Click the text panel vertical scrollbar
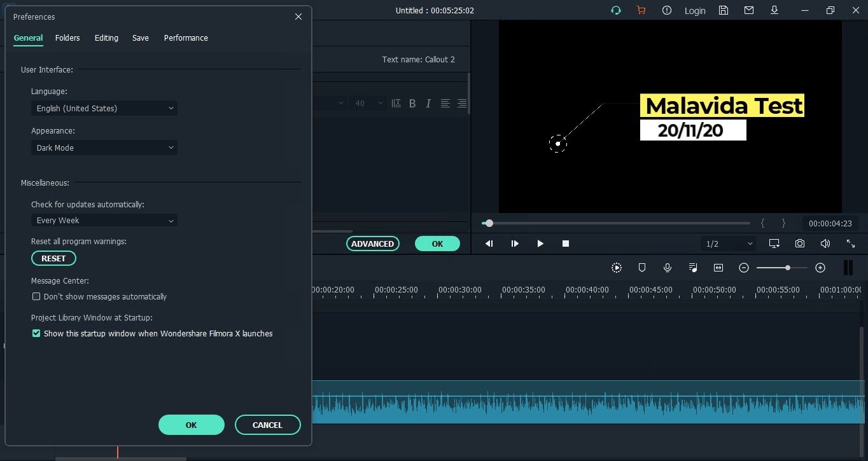 (x=469, y=93)
